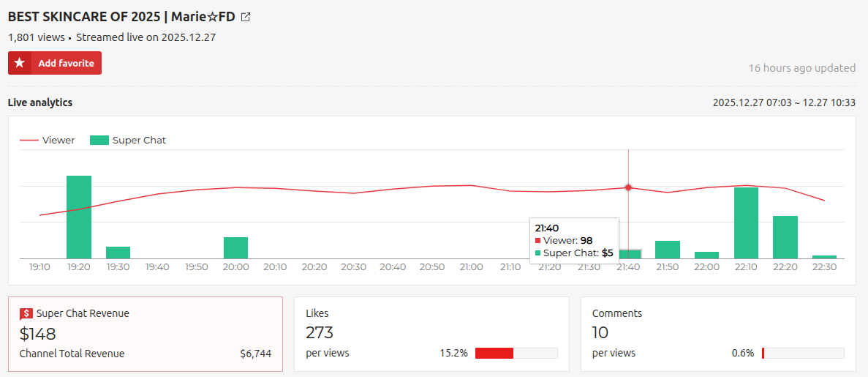
Task: Click the Super Chat bar at 22:20
Action: point(785,237)
